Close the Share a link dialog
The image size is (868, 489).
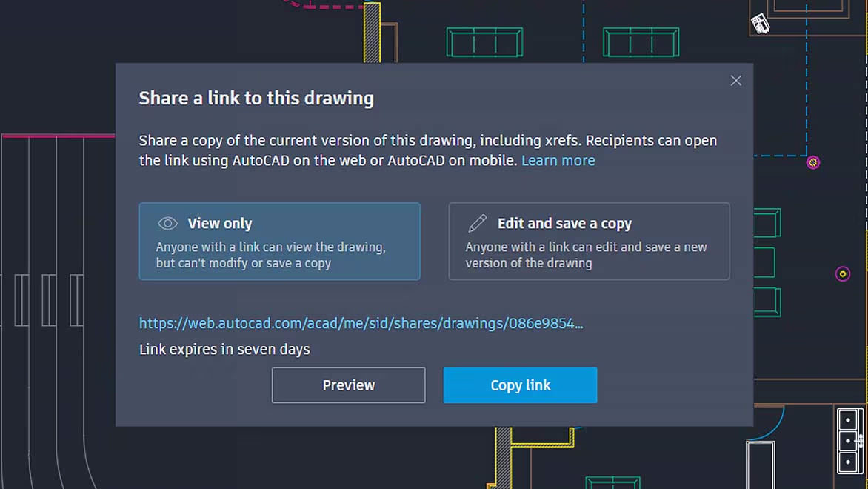[735, 81]
